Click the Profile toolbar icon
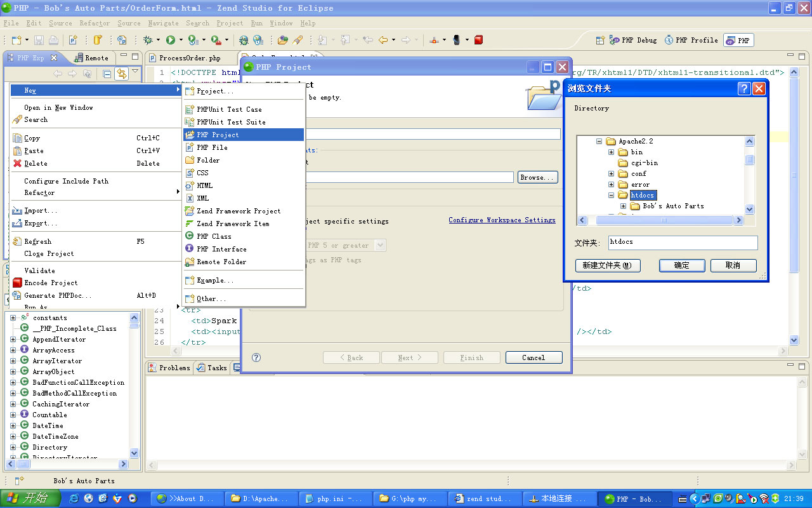The width and height of the screenshot is (812, 508). pos(193,40)
